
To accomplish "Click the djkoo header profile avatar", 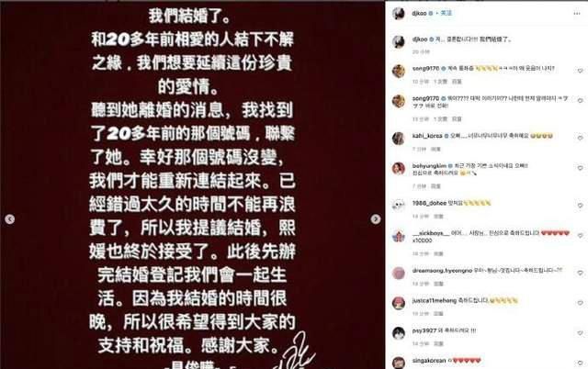I will pos(399,13).
